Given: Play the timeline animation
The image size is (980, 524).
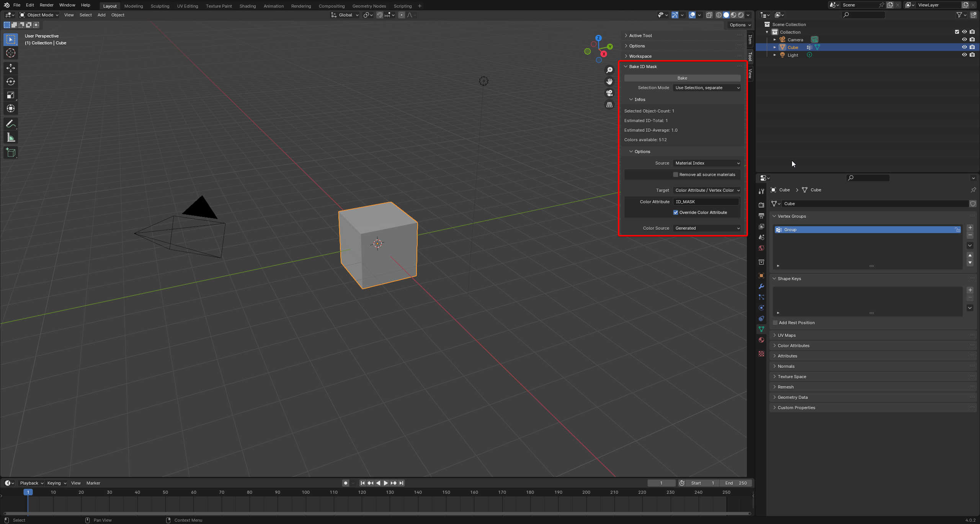Looking at the screenshot, I should tap(385, 483).
